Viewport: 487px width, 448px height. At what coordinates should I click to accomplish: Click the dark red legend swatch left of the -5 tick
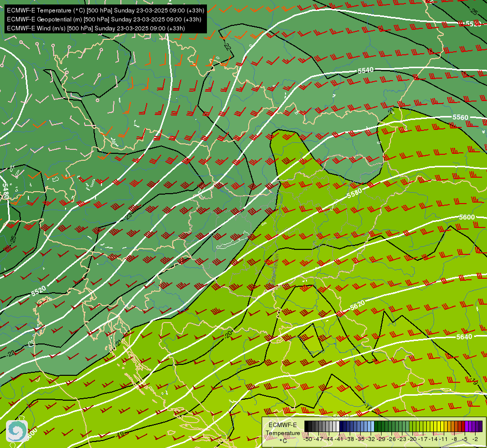pyautogui.click(x=463, y=426)
